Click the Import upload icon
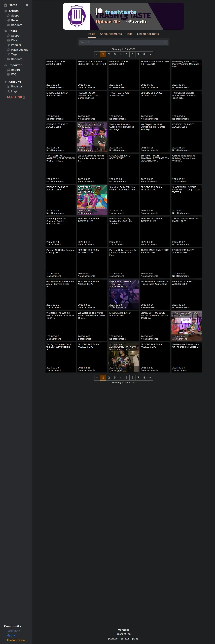 (8, 70)
